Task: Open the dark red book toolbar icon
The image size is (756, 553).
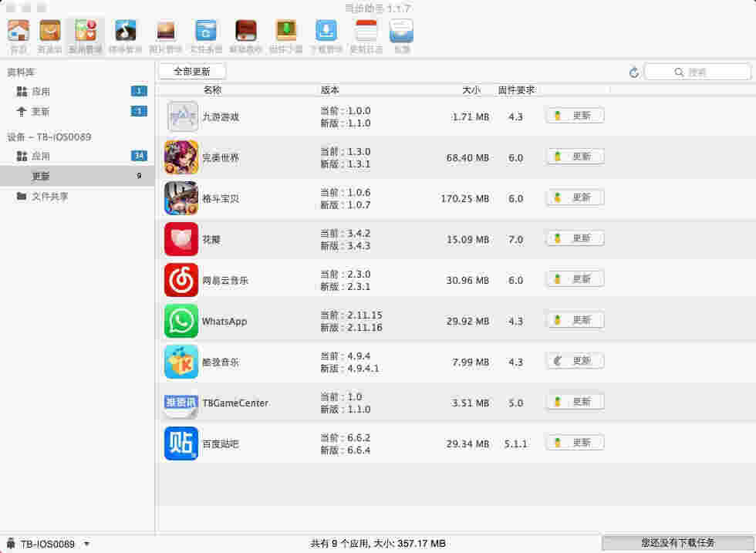Action: (245, 31)
